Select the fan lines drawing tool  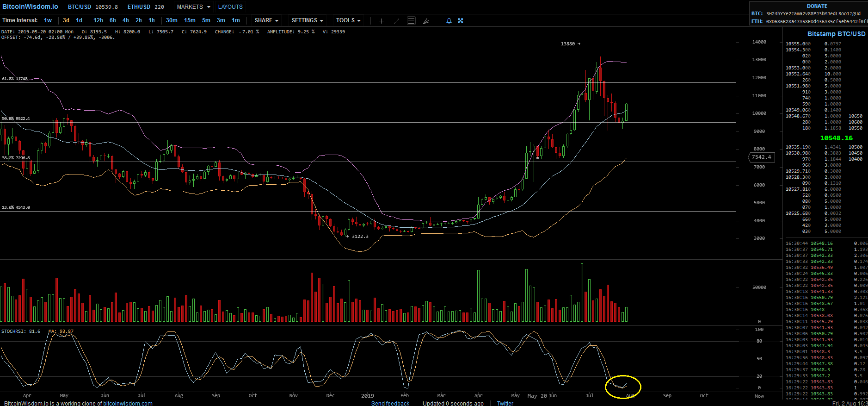[x=426, y=21]
